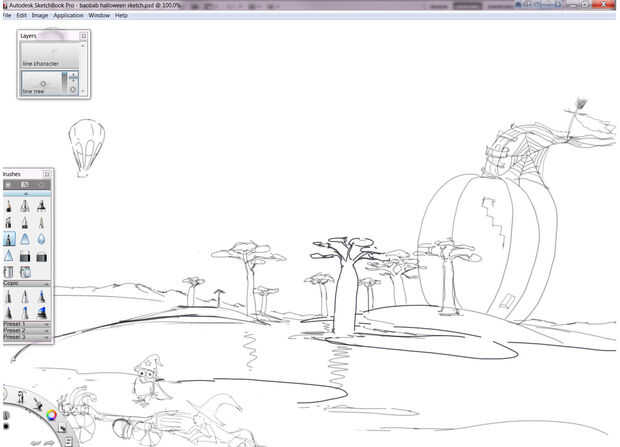Image resolution: width=620 pixels, height=447 pixels.
Task: Open the Edit menu
Action: (x=21, y=15)
